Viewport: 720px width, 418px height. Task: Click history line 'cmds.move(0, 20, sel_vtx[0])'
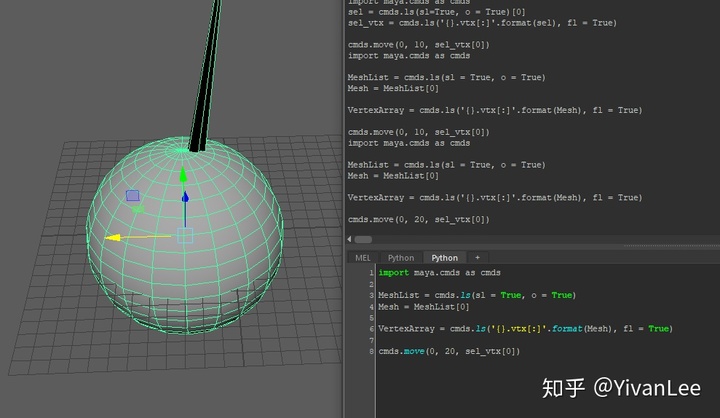point(418,219)
